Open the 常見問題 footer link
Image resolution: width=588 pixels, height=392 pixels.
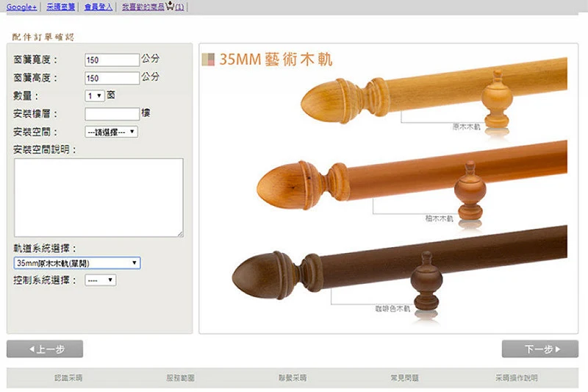405,378
